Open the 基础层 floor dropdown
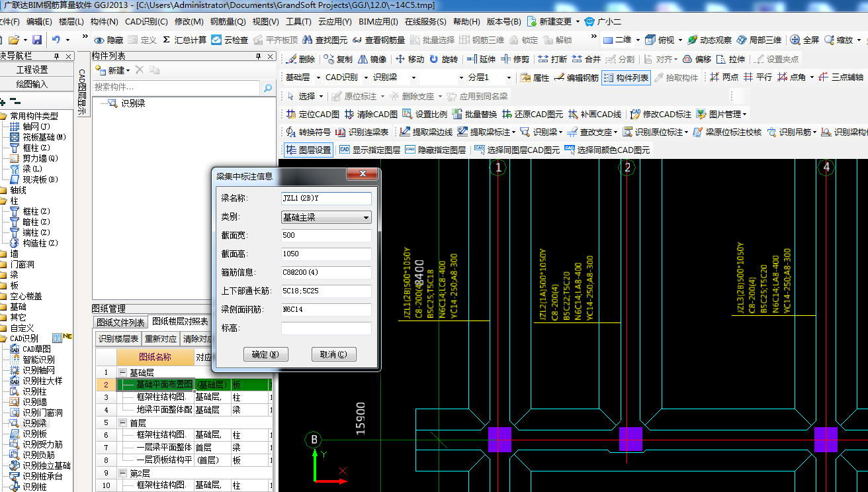Screen dimensions: 868x492 pos(302,77)
